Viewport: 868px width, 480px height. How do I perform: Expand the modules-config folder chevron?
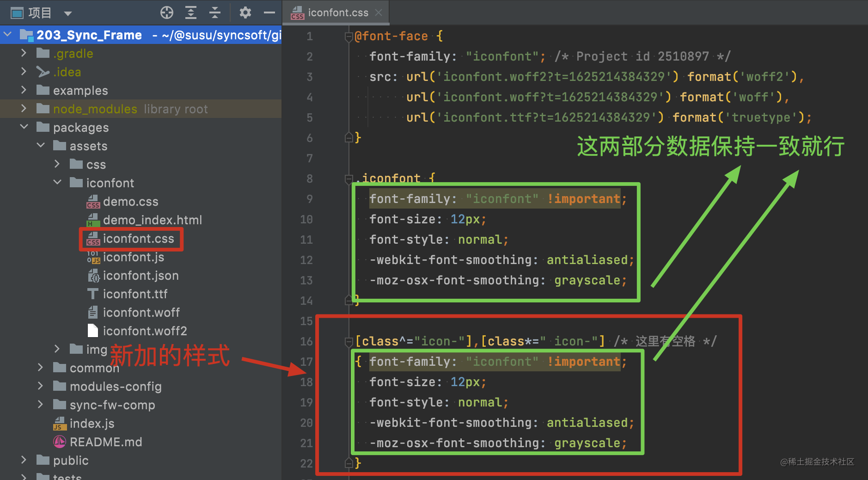click(40, 386)
